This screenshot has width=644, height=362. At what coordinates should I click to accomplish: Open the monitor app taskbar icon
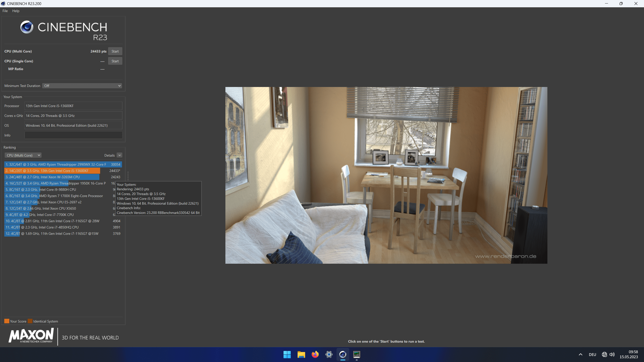point(357,354)
